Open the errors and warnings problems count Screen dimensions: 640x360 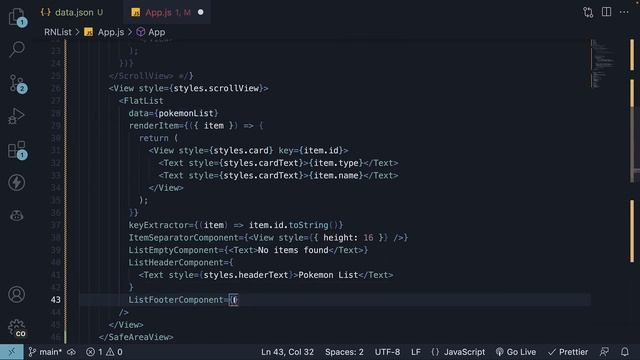tap(104, 352)
